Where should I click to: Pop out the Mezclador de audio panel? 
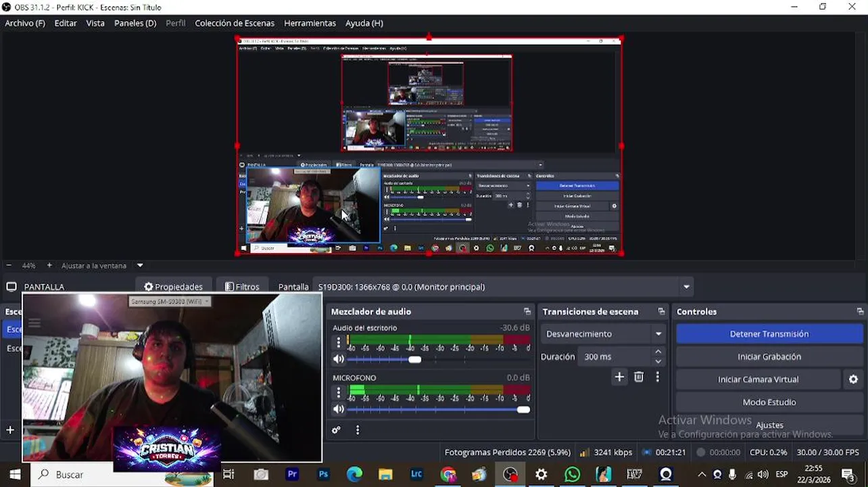coord(527,311)
